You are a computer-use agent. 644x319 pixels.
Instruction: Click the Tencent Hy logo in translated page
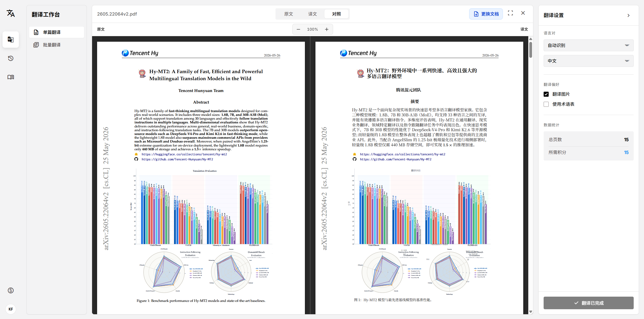pos(358,53)
